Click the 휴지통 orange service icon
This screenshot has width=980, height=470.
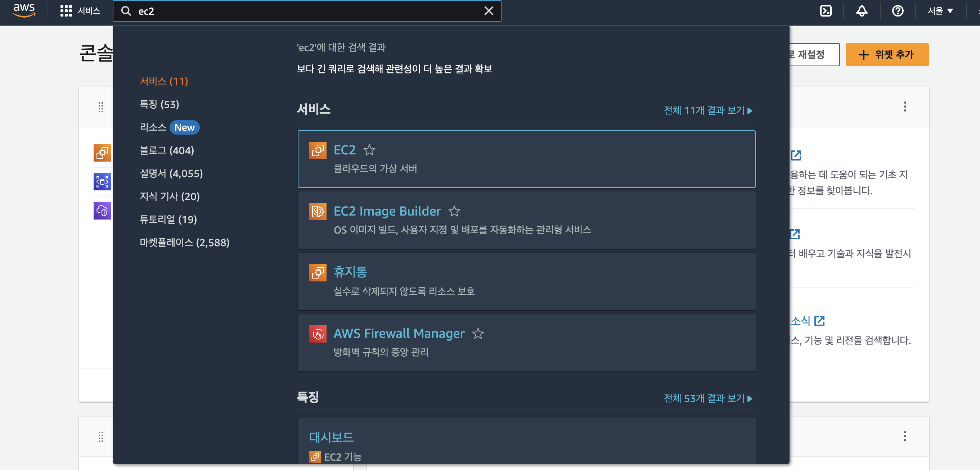(x=318, y=273)
